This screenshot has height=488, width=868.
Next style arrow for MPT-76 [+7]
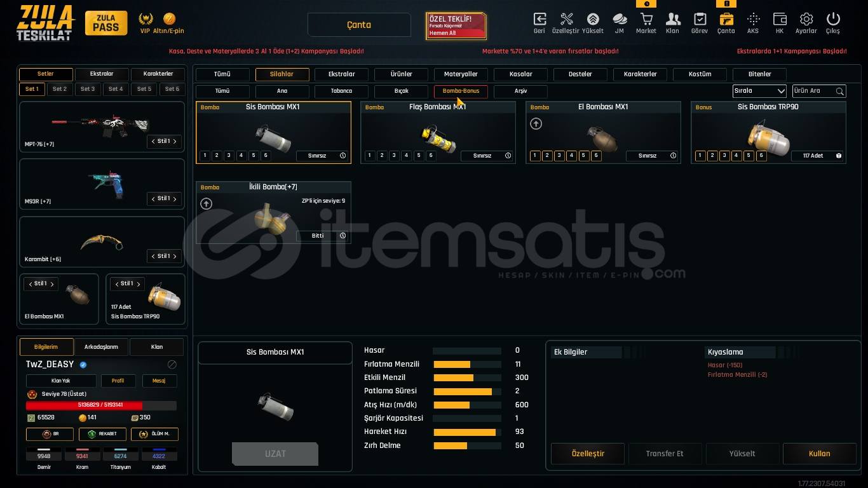tap(175, 141)
